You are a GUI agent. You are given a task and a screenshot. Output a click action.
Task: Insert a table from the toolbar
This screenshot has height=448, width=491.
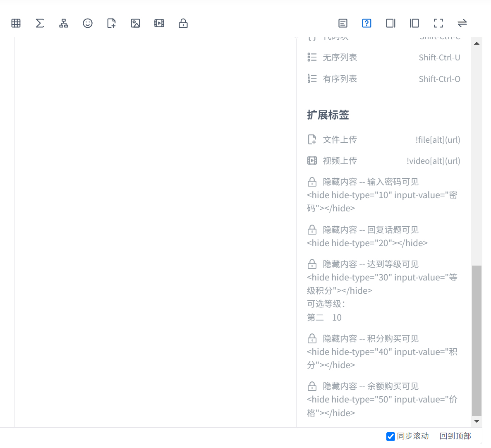pyautogui.click(x=16, y=23)
